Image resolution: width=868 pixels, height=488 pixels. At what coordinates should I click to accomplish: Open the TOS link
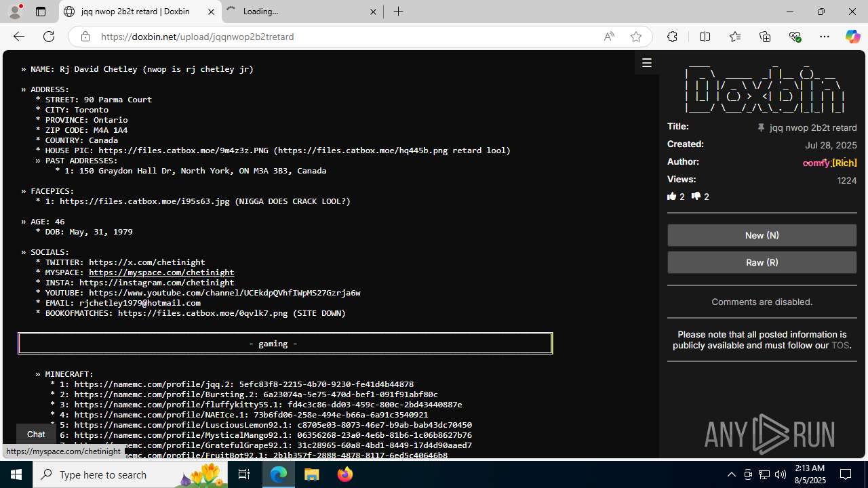(840, 346)
